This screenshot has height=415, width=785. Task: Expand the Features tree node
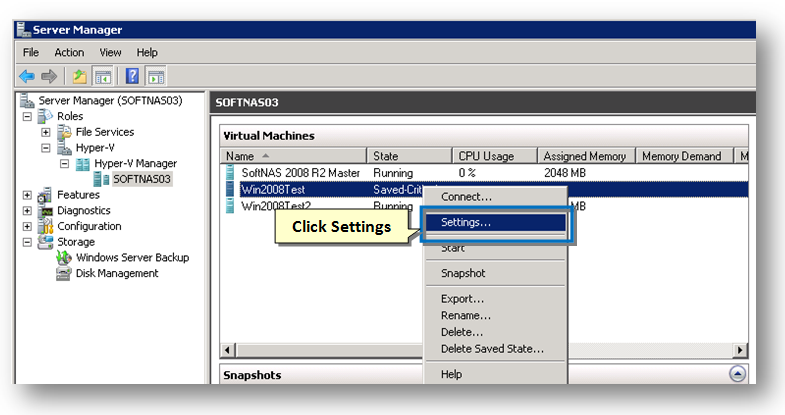coord(27,195)
